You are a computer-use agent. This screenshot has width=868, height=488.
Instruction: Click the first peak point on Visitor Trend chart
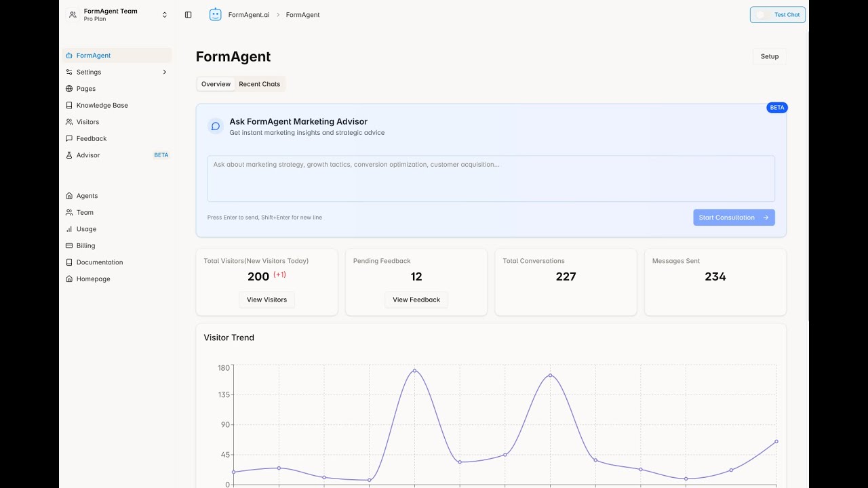click(x=414, y=371)
